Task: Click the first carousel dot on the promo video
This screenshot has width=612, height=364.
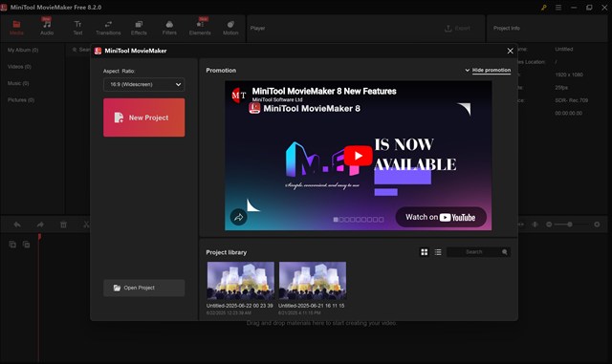Action: [x=336, y=220]
